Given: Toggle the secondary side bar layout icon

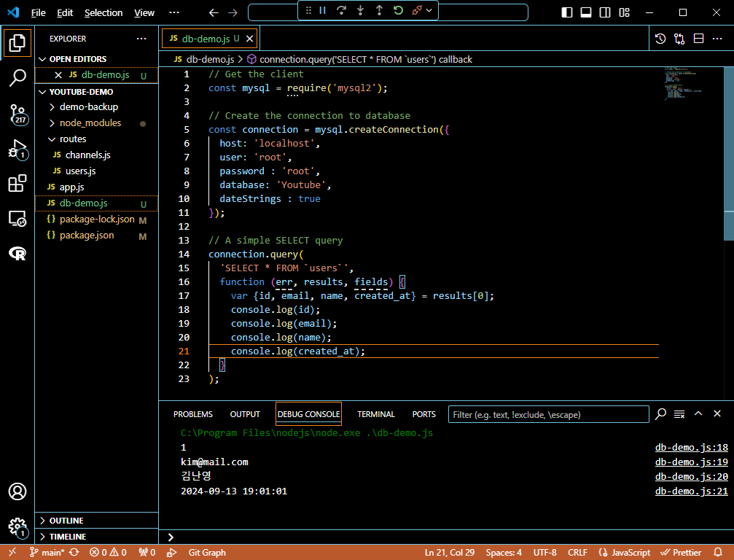Looking at the screenshot, I should [605, 12].
